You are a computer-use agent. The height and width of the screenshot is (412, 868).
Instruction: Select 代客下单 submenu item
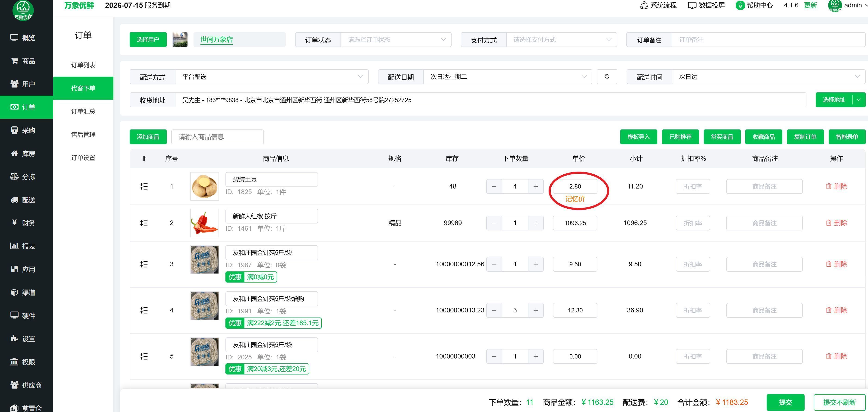coord(83,88)
